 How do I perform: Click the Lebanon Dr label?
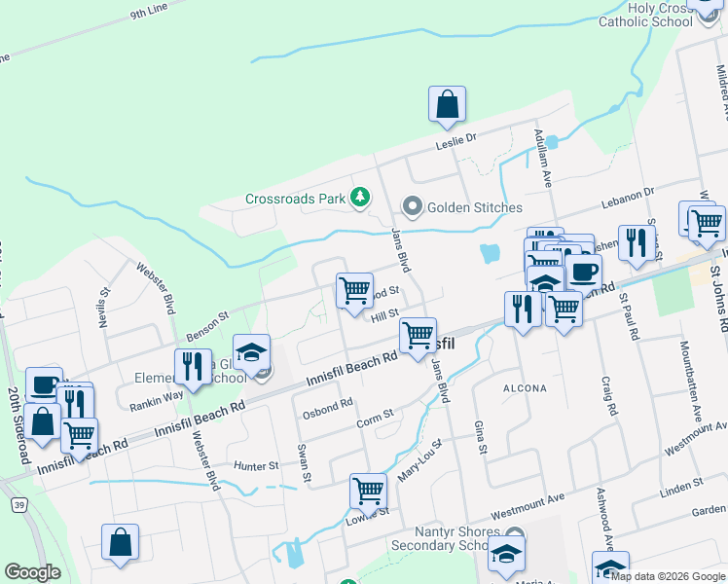(x=628, y=198)
